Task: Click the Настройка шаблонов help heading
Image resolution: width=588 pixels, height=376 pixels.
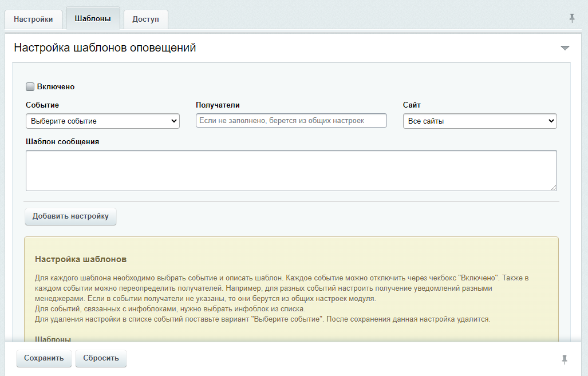Action: (x=81, y=259)
